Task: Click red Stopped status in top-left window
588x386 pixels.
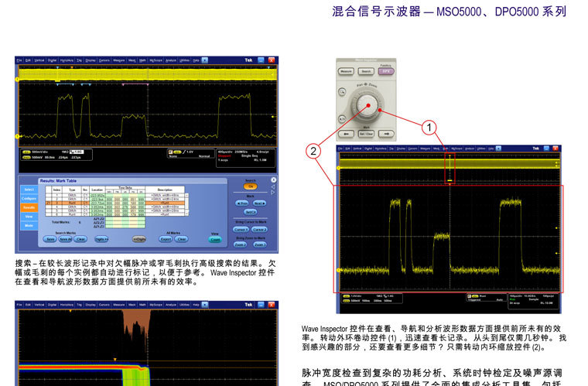Action: click(x=224, y=156)
